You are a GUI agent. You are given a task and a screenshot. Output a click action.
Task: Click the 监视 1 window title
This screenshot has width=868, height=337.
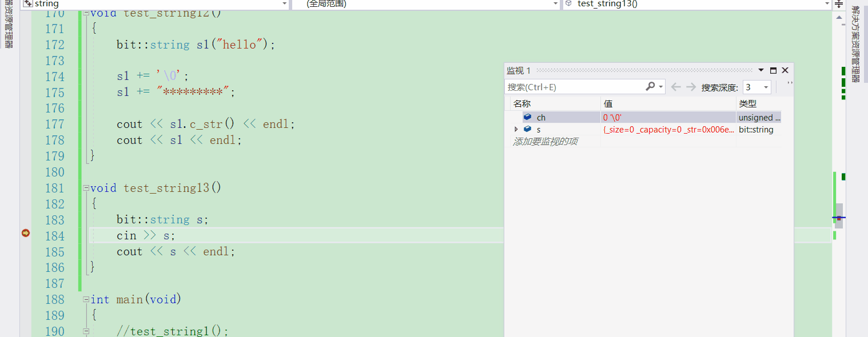click(x=519, y=70)
